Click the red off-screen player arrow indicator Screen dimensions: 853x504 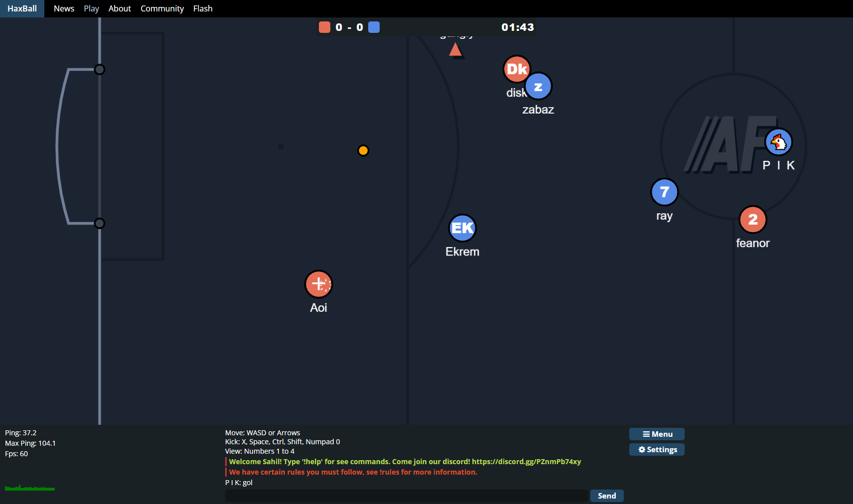click(x=455, y=49)
